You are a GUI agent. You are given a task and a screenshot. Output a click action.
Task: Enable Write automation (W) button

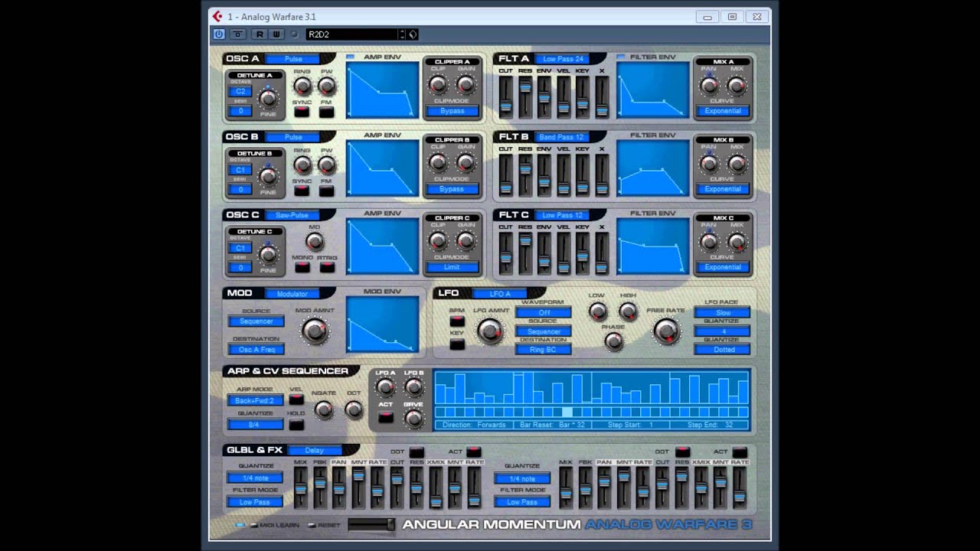pos(276,34)
